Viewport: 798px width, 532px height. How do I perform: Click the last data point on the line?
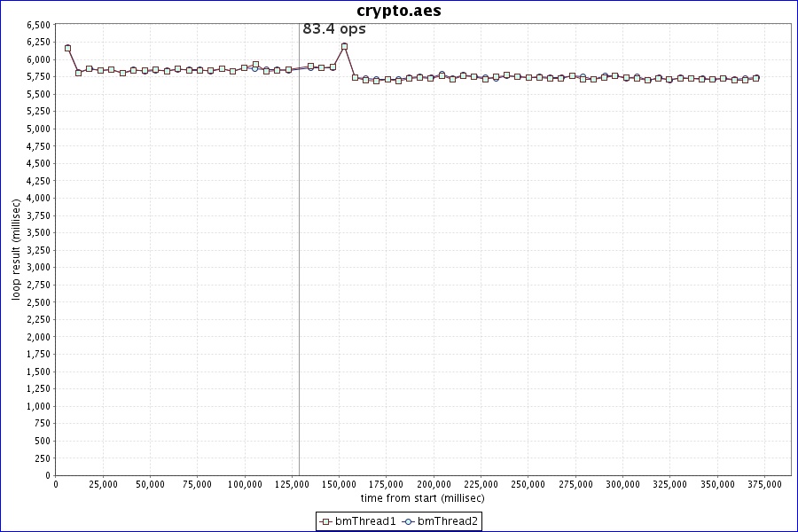coord(755,78)
